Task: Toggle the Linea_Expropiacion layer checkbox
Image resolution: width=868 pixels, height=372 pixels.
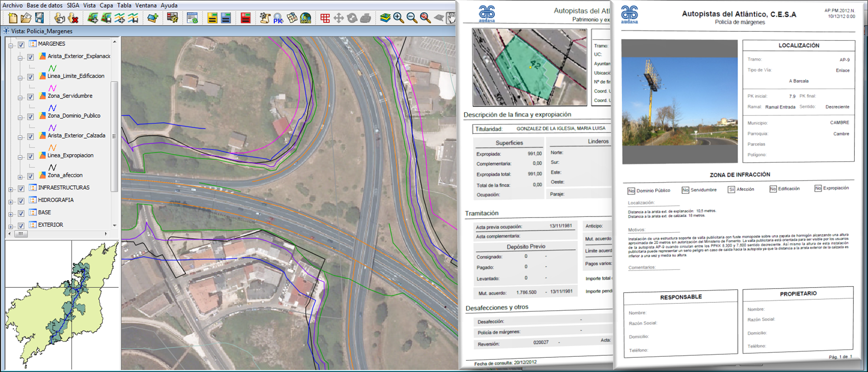Action: click(31, 156)
